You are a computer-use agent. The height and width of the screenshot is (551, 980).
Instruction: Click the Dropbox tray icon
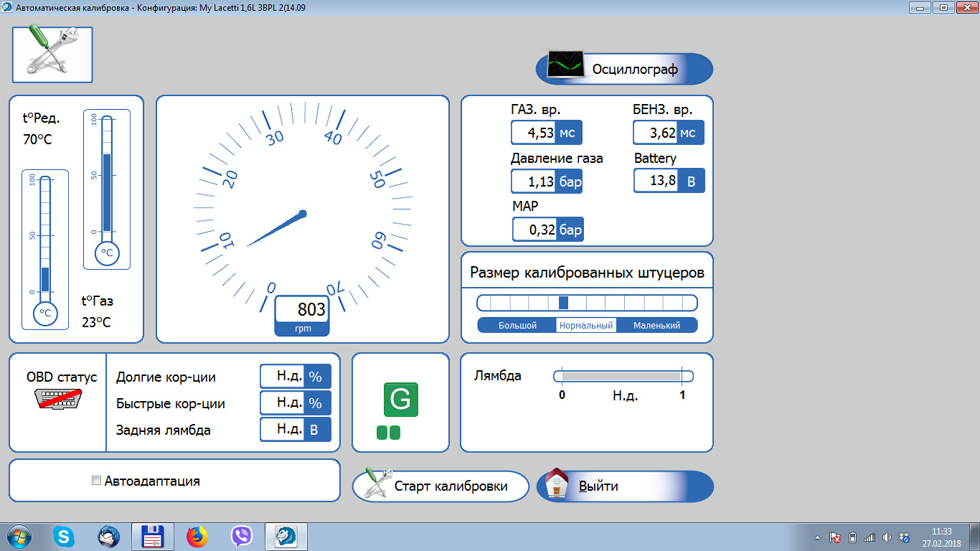pyautogui.click(x=904, y=537)
